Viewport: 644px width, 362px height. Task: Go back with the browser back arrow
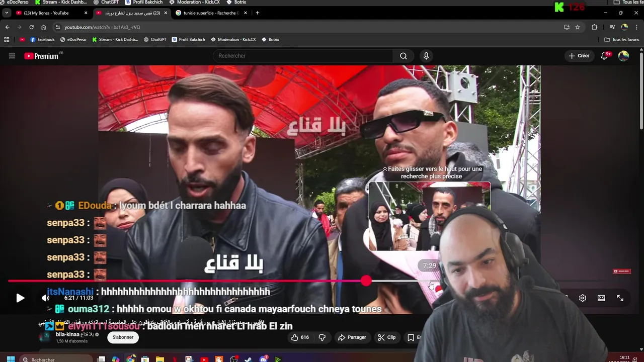(x=7, y=27)
